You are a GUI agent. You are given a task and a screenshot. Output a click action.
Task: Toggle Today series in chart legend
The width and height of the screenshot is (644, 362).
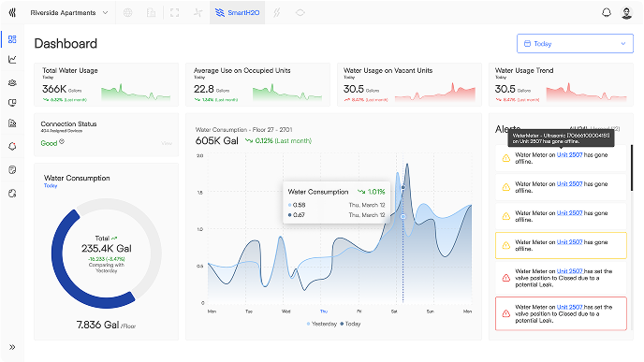pos(350,324)
